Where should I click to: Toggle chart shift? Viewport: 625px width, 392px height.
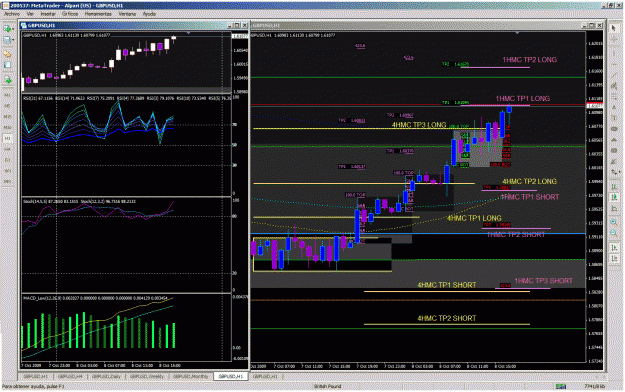coord(614,258)
